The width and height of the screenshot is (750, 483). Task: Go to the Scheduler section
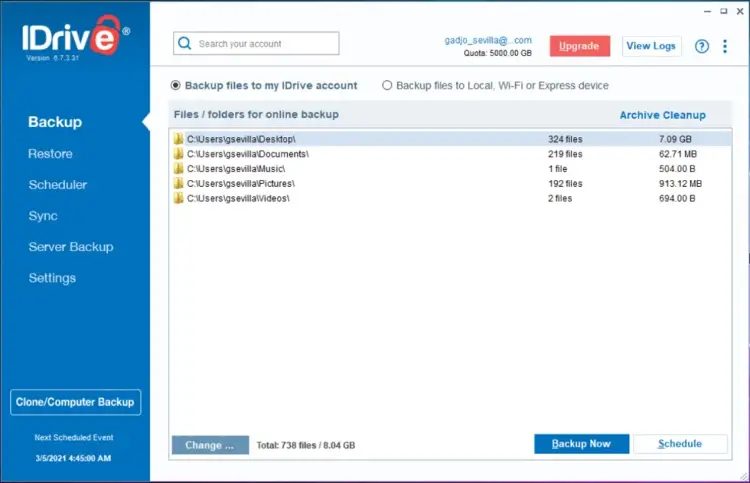(57, 185)
